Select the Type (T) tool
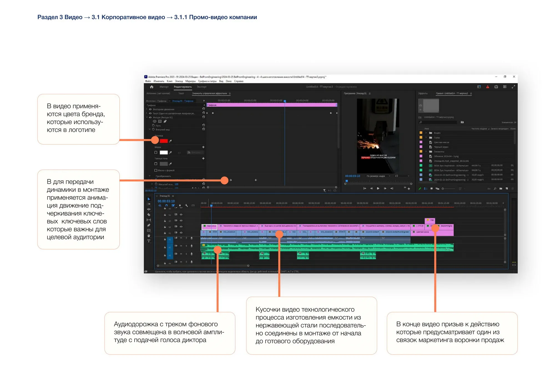Image resolution: width=555 pixels, height=392 pixels. 149,241
